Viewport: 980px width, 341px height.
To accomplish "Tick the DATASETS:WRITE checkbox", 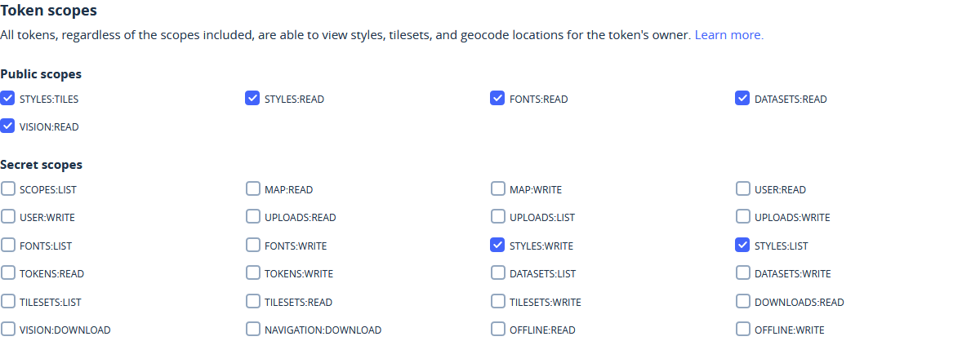I will (x=742, y=272).
